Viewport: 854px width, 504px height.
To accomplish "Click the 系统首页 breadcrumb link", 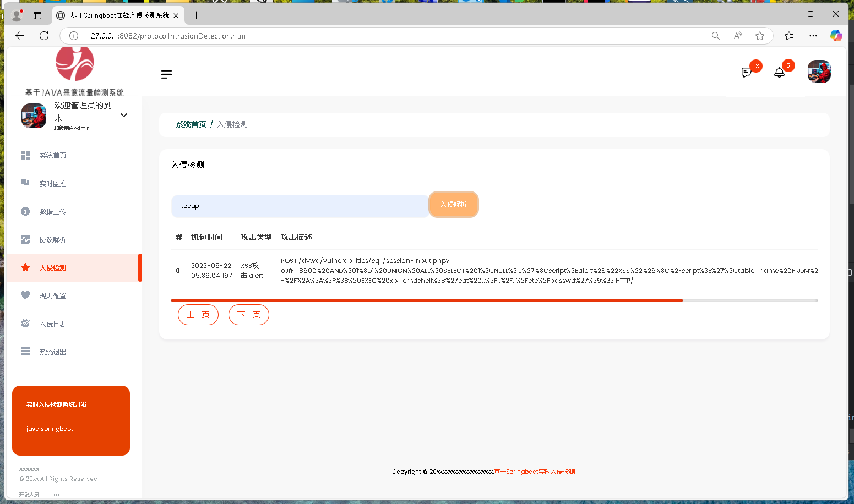I will click(191, 124).
